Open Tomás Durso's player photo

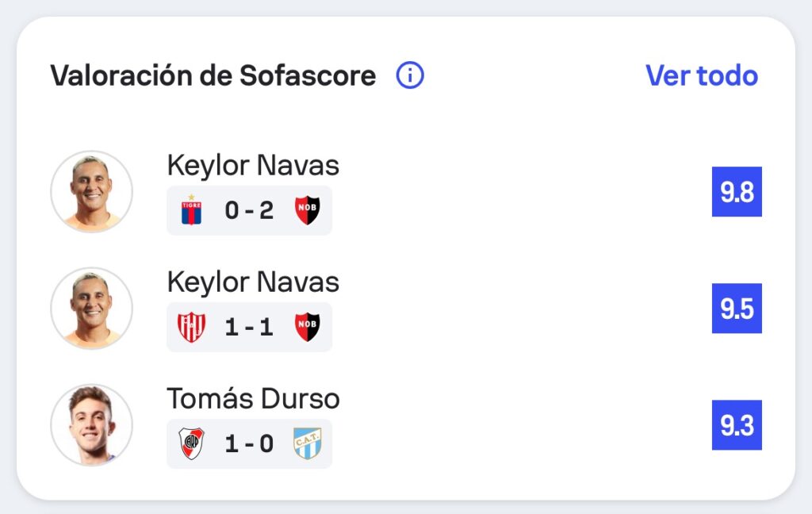[x=91, y=424]
